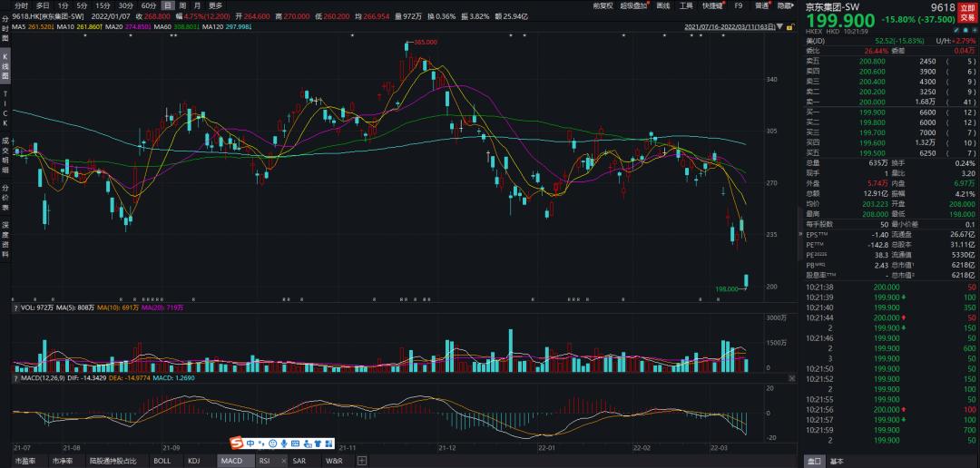Image resolution: width=980 pixels, height=468 pixels.
Task: Open the 工具 dropdown menu
Action: (x=686, y=5)
